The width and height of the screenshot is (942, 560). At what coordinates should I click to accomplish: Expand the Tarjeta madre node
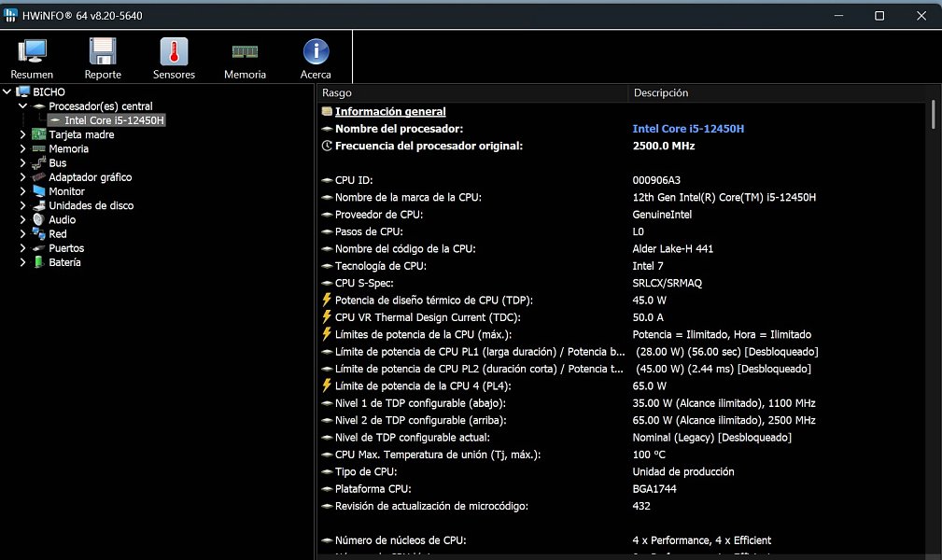[22, 134]
